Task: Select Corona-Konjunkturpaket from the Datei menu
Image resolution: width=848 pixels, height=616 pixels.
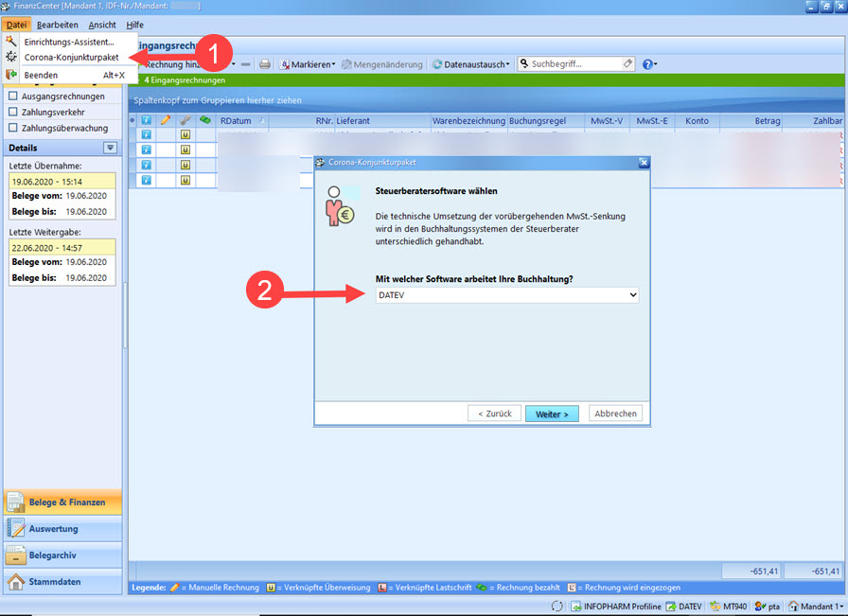Action: point(71,58)
